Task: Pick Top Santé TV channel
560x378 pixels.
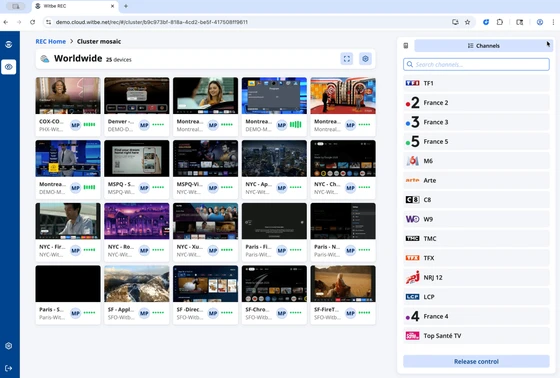Action: tap(476, 336)
